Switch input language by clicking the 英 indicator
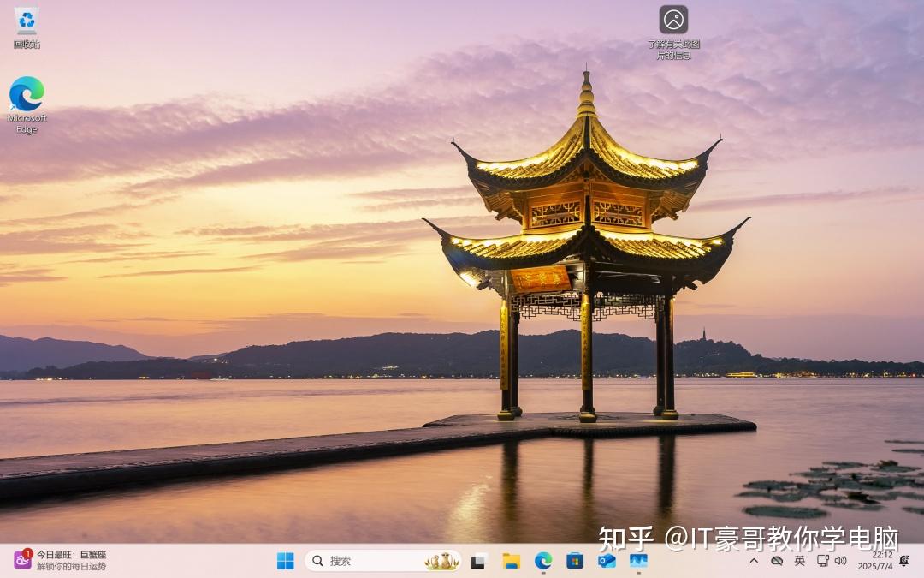 point(798,561)
